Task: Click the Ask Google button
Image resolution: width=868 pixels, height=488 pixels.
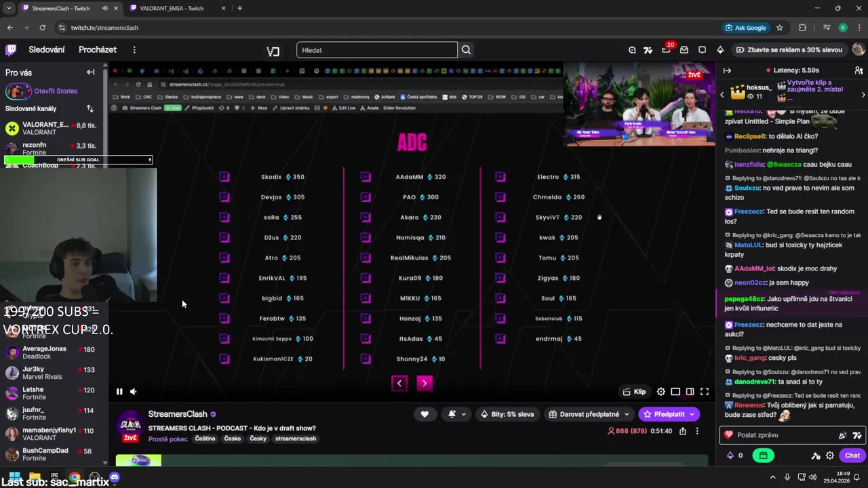Action: pyautogui.click(x=746, y=28)
